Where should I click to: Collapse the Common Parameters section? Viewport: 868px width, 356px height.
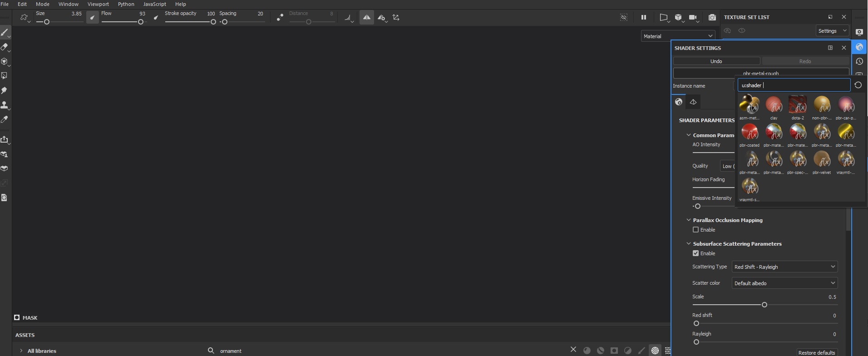click(x=689, y=135)
